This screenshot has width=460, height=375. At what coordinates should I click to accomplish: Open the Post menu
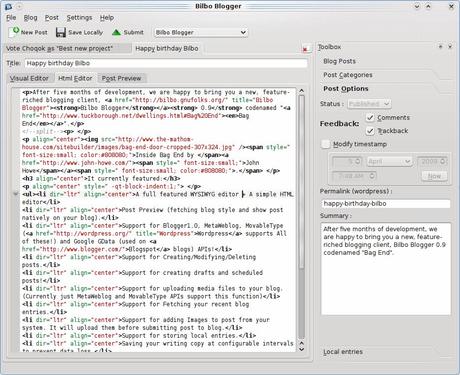pyautogui.click(x=52, y=18)
